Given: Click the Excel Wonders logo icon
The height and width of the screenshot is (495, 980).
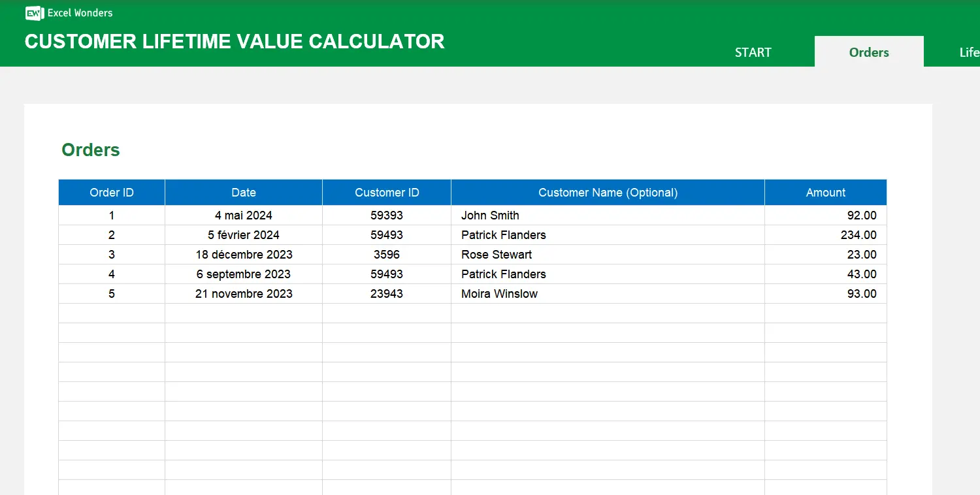Looking at the screenshot, I should 33,12.
